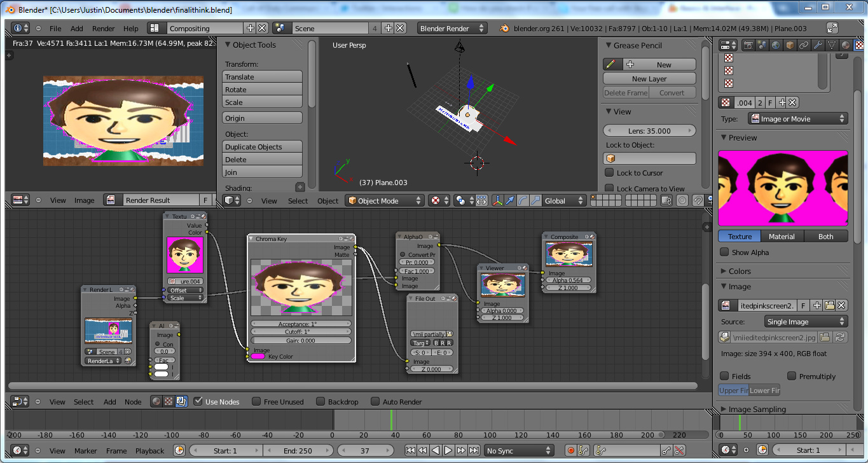Image resolution: width=868 pixels, height=463 pixels.
Task: Open the Object Data triangle icon
Action: (x=832, y=45)
